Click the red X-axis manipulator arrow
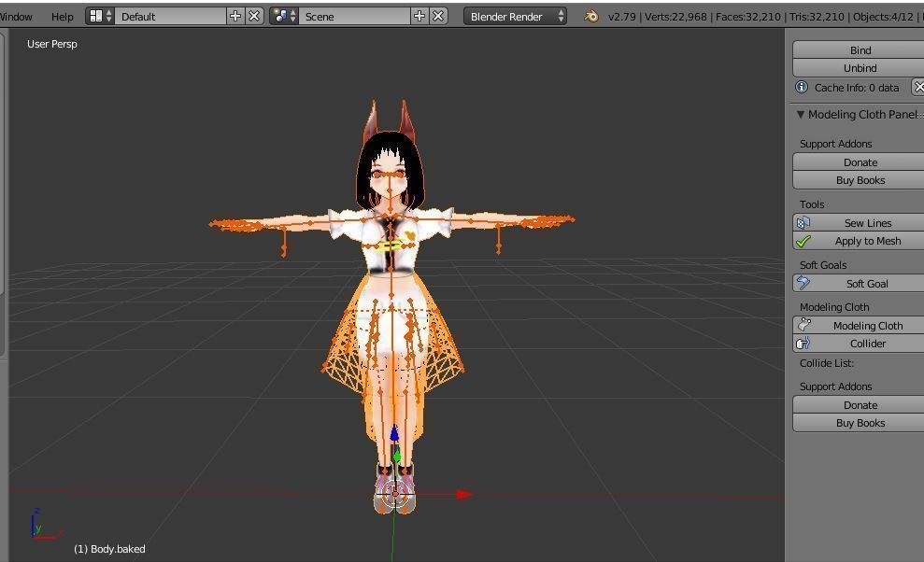 465,494
